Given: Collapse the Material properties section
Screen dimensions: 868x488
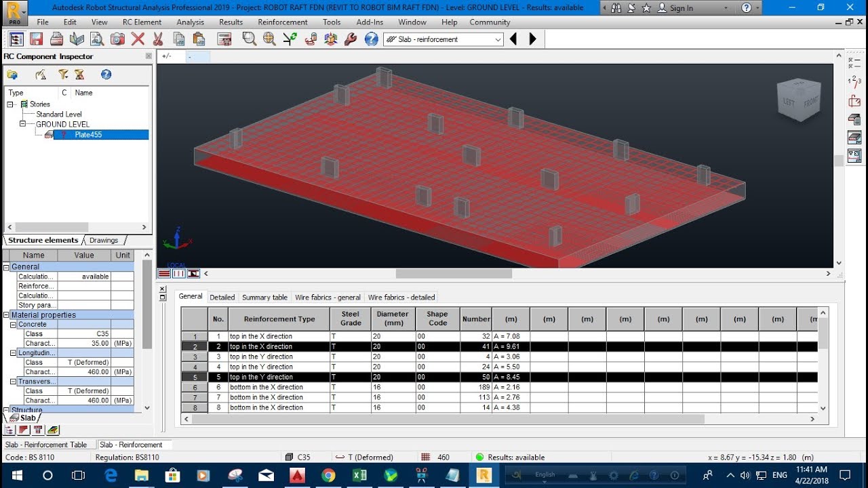Looking at the screenshot, I should coord(5,314).
